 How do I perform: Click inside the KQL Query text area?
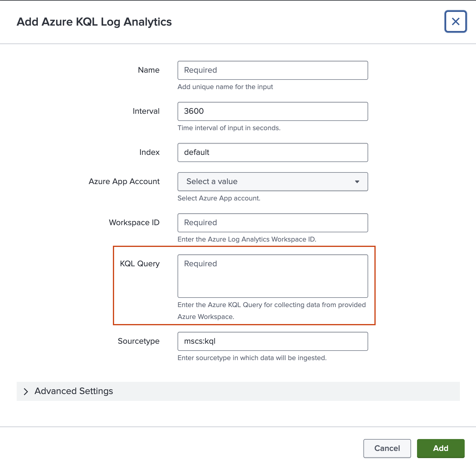[272, 276]
